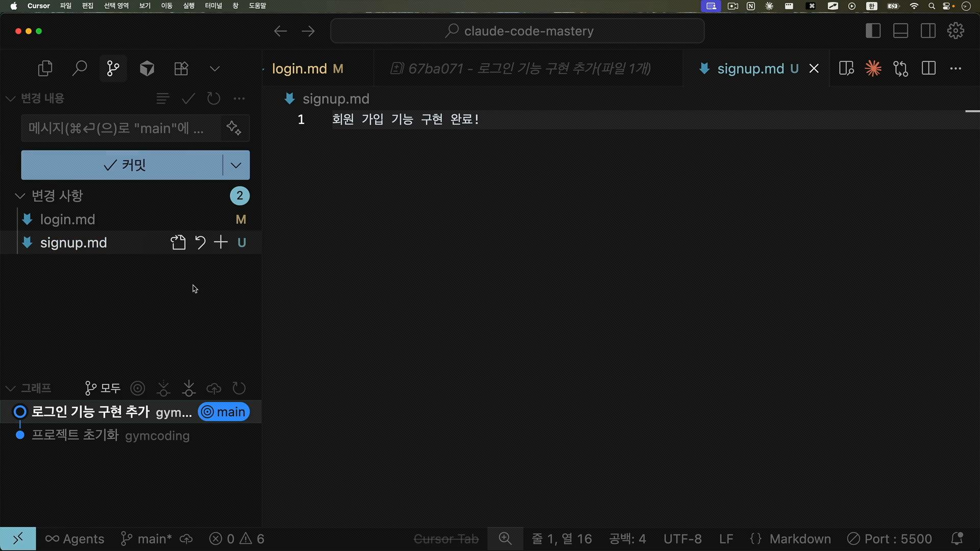
Task: Open file icon next to signup.md
Action: click(x=178, y=242)
